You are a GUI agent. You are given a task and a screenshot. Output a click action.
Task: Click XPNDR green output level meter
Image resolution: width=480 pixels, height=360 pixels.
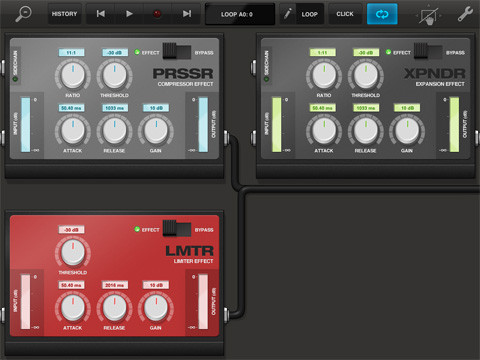pyautogui.click(x=455, y=125)
